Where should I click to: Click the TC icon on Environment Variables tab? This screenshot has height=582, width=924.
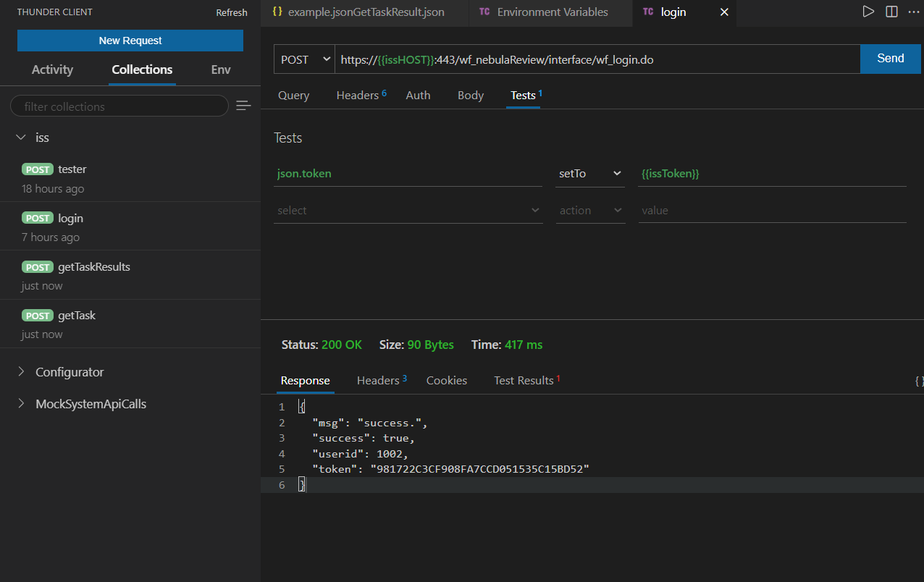point(484,12)
